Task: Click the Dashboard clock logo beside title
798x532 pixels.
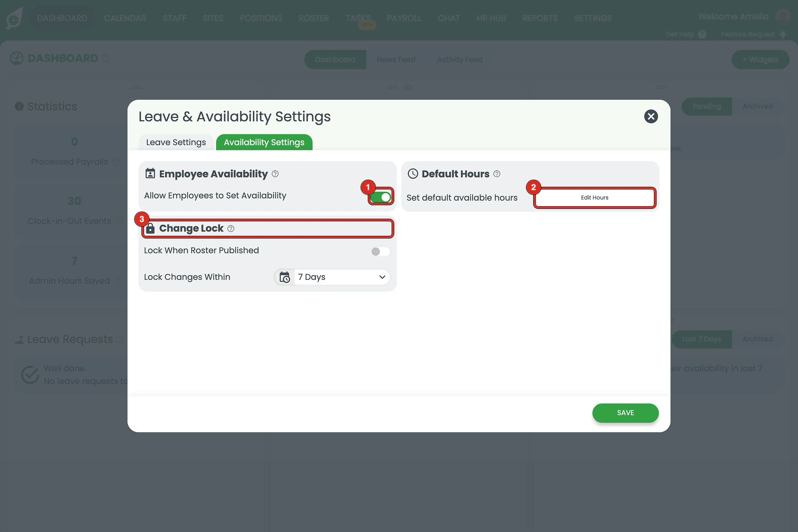Action: [17, 58]
